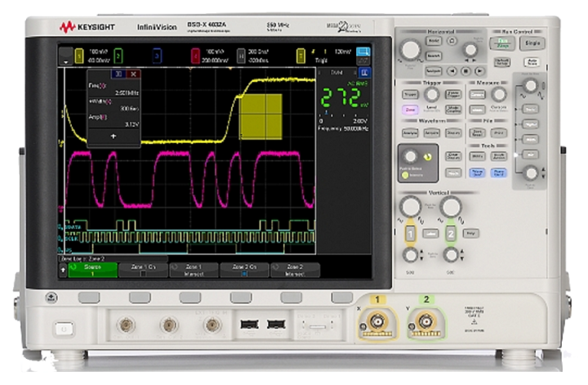This screenshot has width=588, height=385.
Task: Click the Save Recall button
Action: pyautogui.click(x=478, y=133)
